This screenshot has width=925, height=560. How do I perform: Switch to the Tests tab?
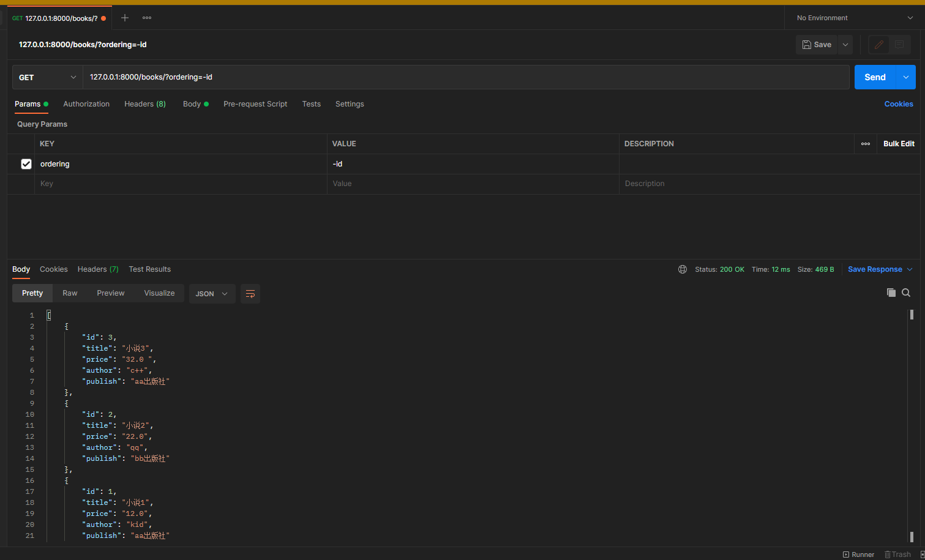coord(311,104)
